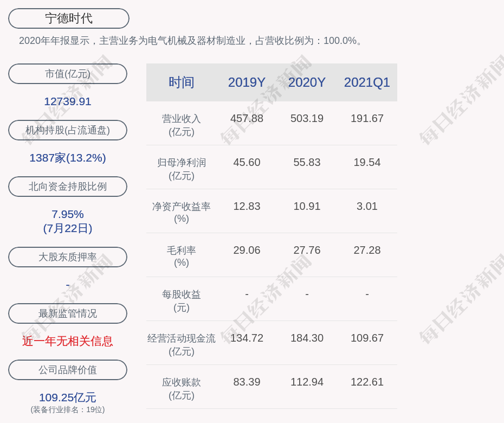
Task: Select 2019 revenue value 457.88
Action: 247,118
